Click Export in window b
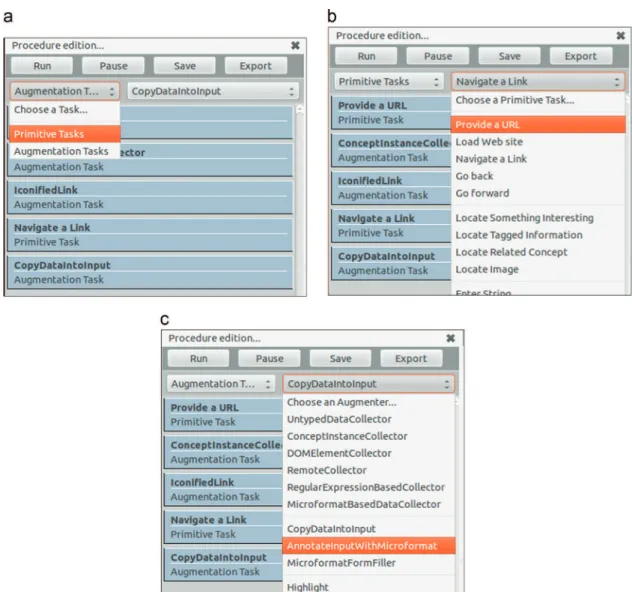This screenshot has width=632, height=592. point(580,56)
